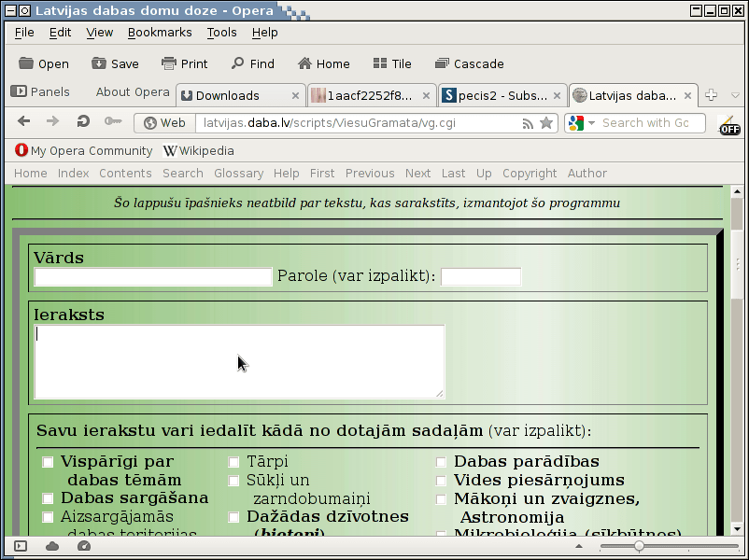Click Author in navigation bar
Viewport: 749px width, 560px height.
click(587, 174)
